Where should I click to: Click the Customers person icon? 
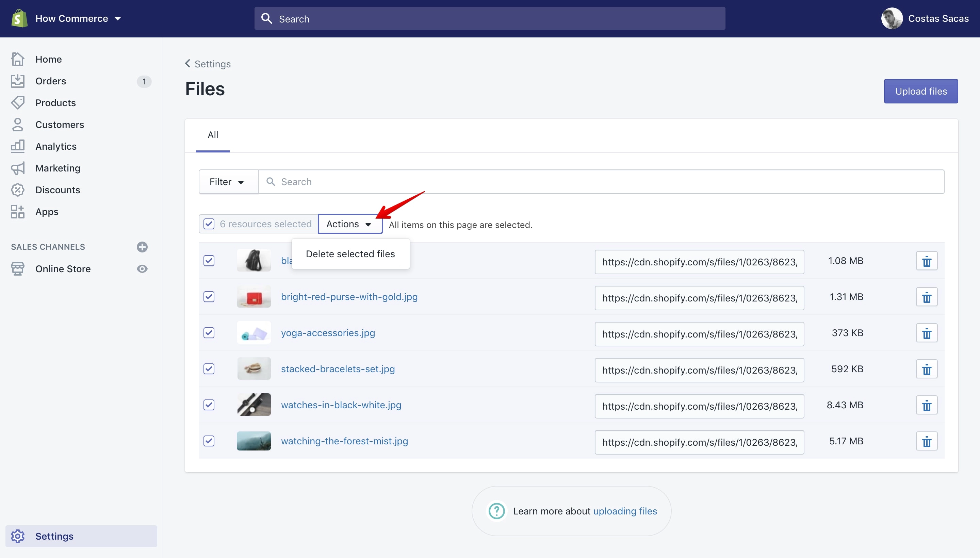point(18,125)
